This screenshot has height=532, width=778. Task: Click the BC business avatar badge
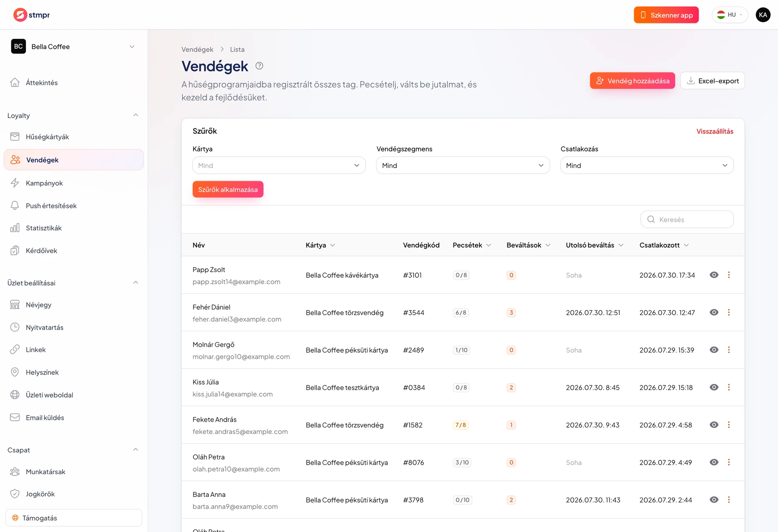[18, 47]
